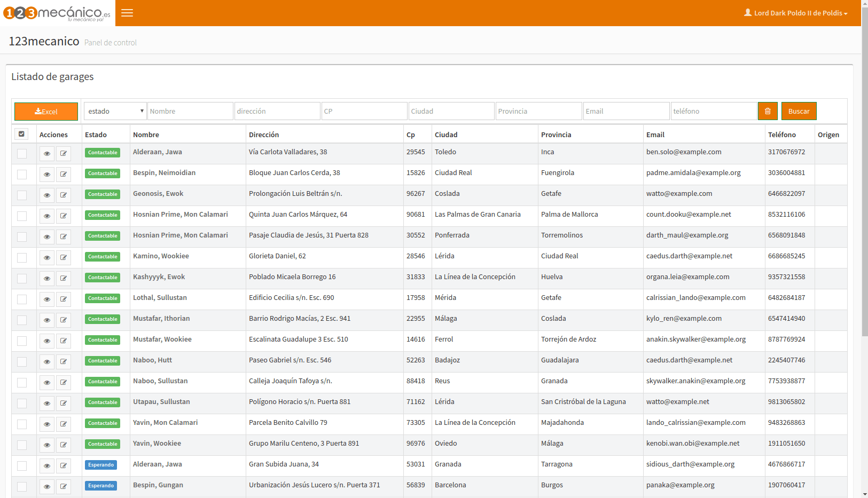The height and width of the screenshot is (498, 868).
Task: View details of Naboo, Hutt garage
Action: click(x=47, y=362)
